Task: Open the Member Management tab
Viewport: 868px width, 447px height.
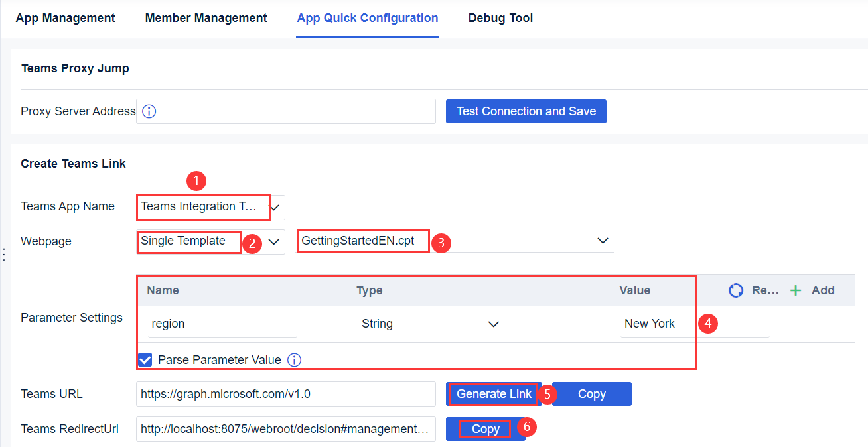Action: pyautogui.click(x=206, y=18)
